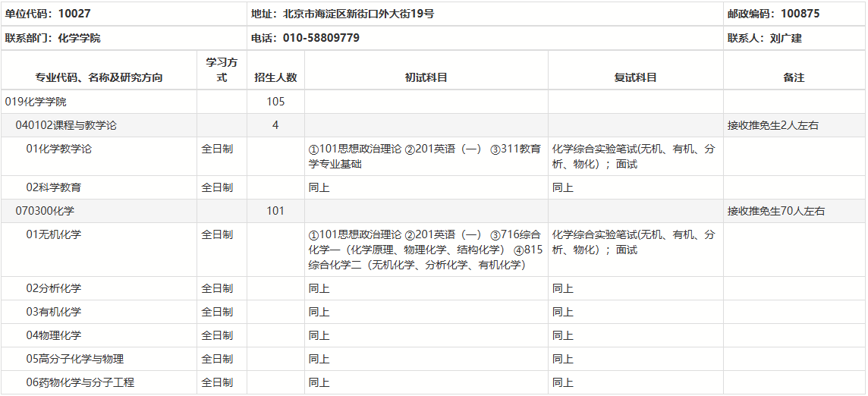Click the 02科学教育 research direction
This screenshot has width=868, height=396.
coord(54,187)
